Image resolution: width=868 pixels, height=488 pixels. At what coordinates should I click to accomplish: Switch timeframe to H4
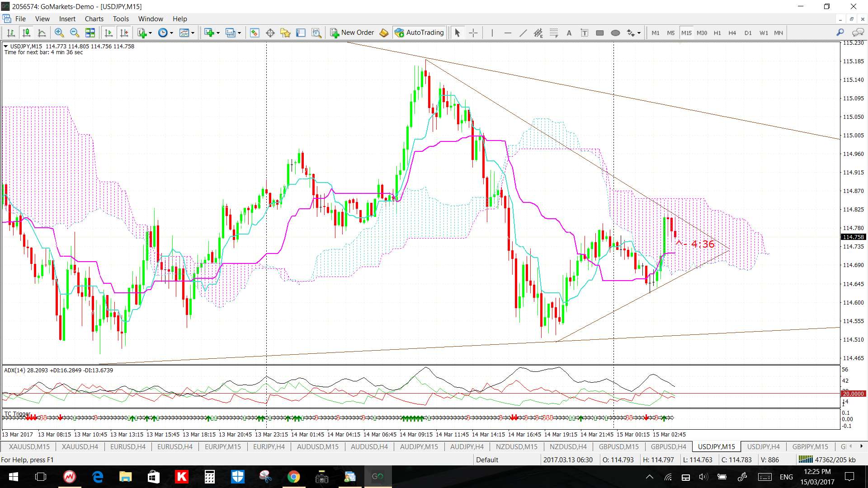coord(732,33)
